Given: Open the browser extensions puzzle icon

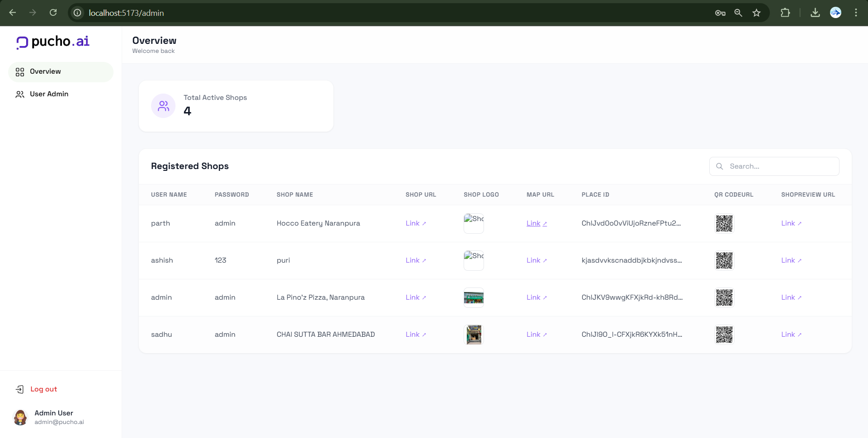Looking at the screenshot, I should (785, 13).
